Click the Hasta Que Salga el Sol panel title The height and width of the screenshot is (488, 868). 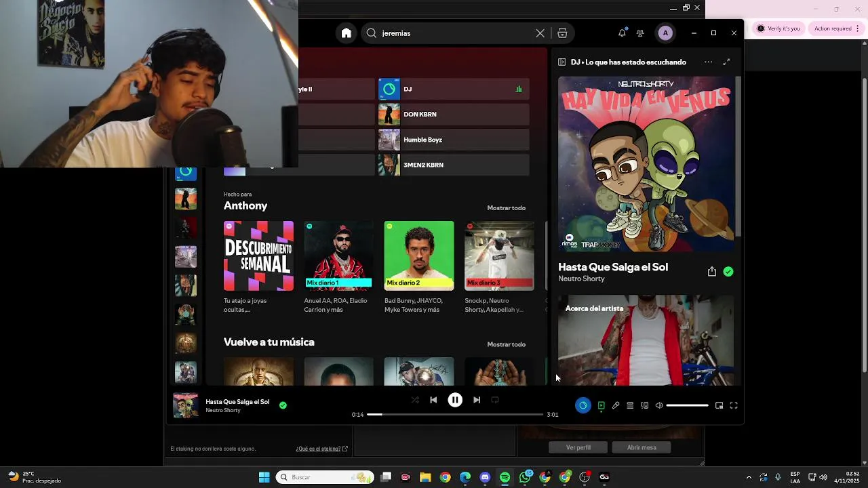(613, 267)
